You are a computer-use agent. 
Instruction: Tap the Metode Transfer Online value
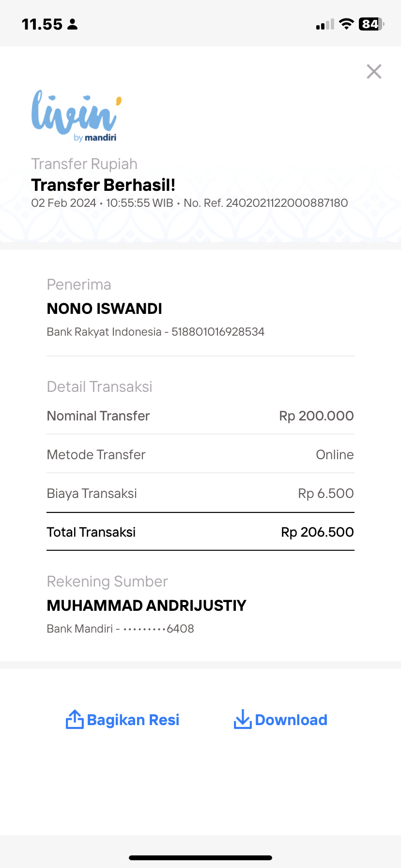335,454
